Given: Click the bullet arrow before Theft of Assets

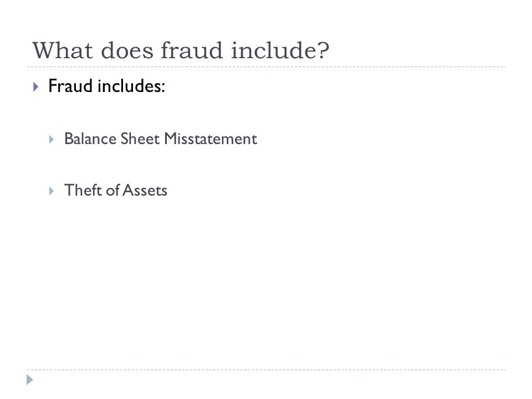Looking at the screenshot, I should [52, 191].
